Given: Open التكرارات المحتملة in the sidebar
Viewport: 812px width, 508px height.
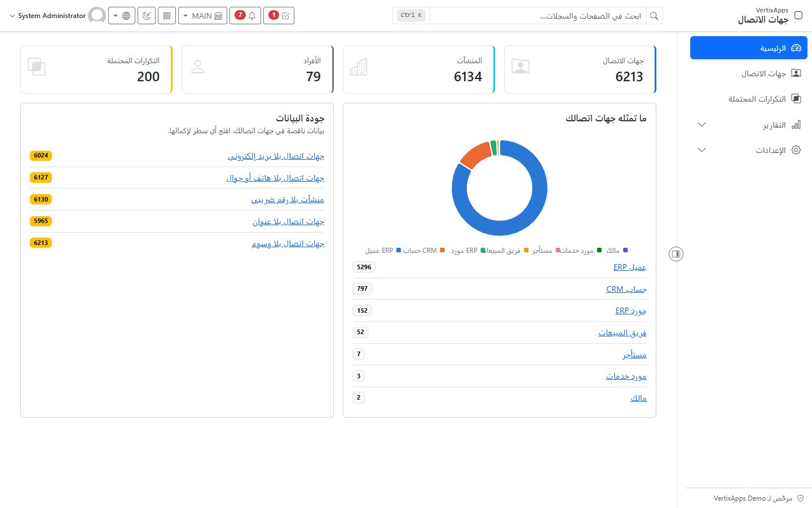Looking at the screenshot, I should pyautogui.click(x=749, y=99).
